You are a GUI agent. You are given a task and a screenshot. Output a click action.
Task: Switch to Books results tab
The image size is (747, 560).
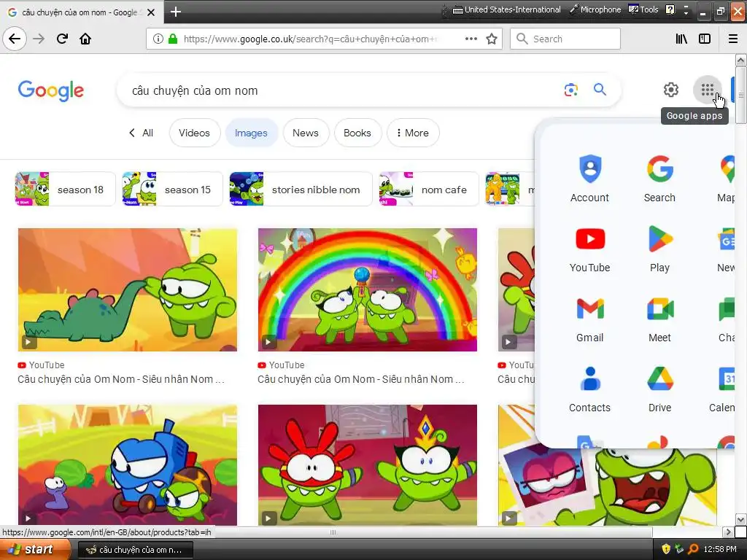(357, 133)
